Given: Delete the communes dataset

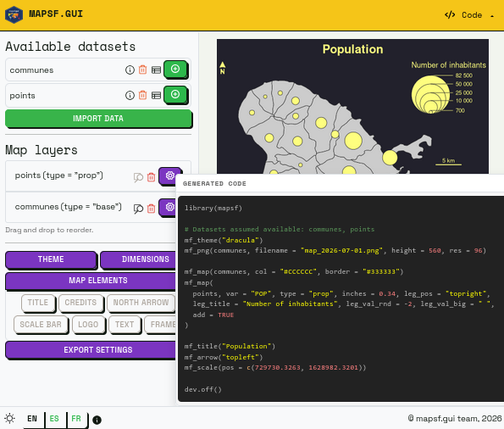Looking at the screenshot, I should (142, 70).
